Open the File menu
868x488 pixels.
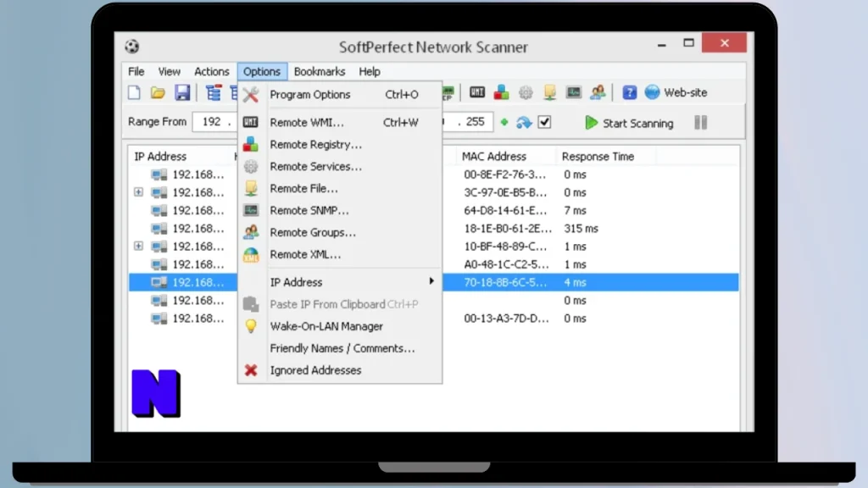(x=136, y=71)
